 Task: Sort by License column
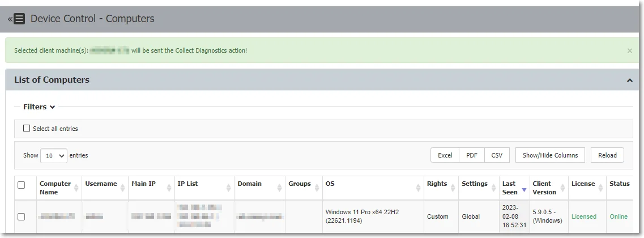[x=587, y=188]
